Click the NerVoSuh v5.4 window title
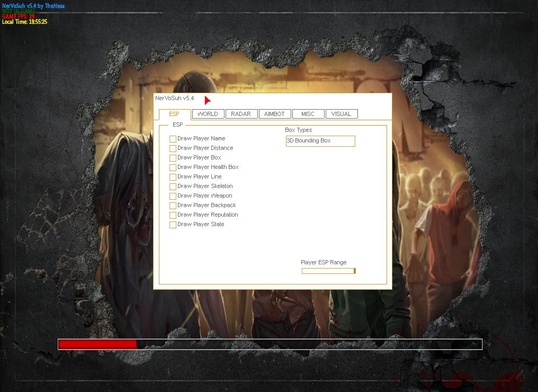Screen dimensions: 538x392 point(175,98)
